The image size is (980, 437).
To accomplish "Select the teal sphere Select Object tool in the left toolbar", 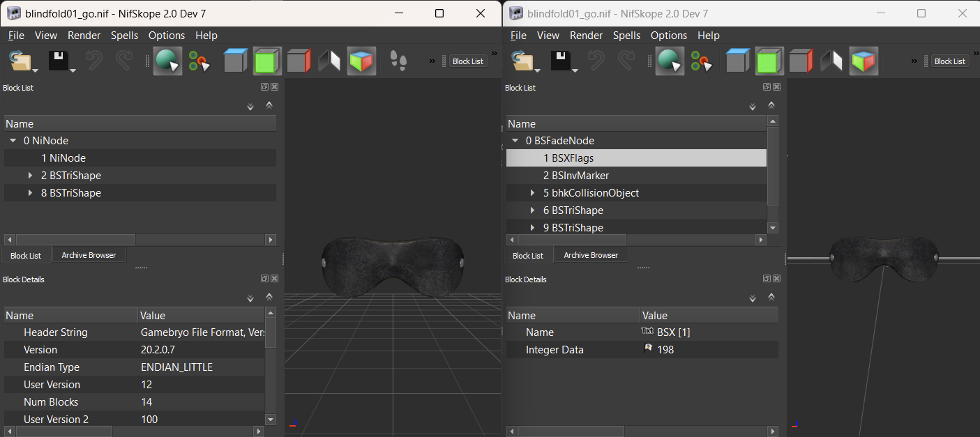I will pyautogui.click(x=167, y=61).
